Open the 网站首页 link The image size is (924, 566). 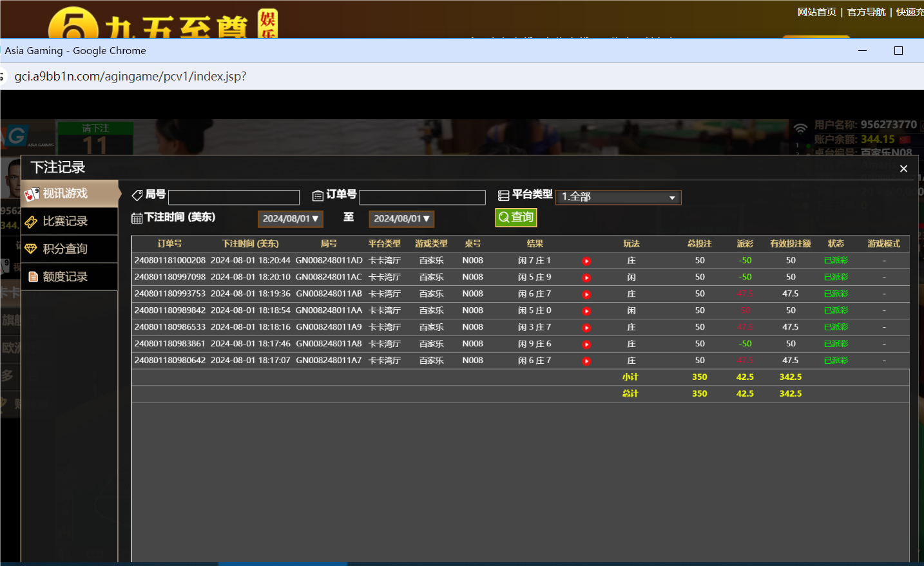[x=817, y=11]
